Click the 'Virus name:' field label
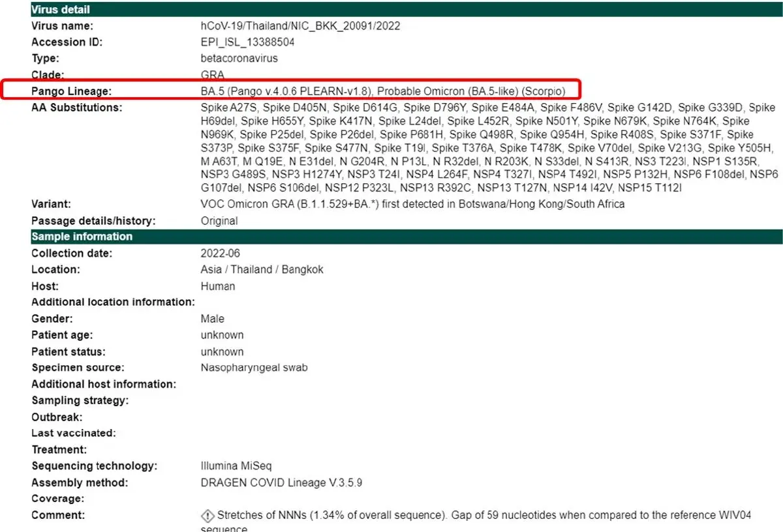This screenshot has height=532, width=783. (x=63, y=26)
